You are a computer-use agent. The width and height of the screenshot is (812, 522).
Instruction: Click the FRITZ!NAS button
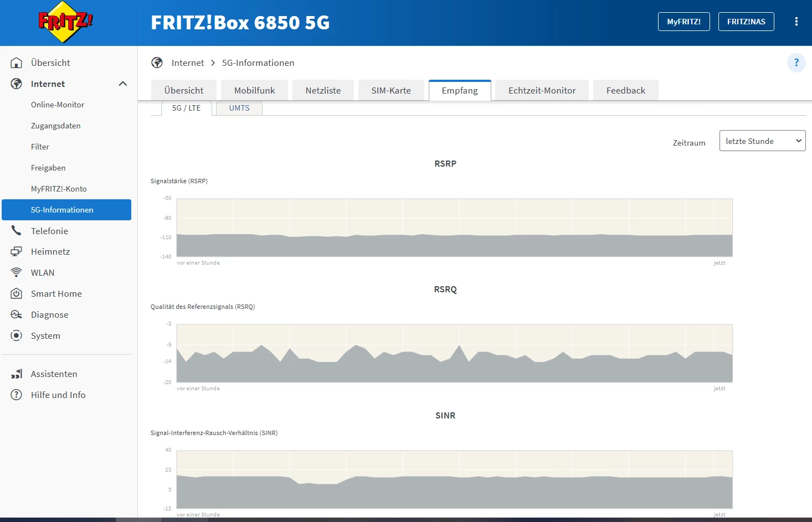[746, 22]
